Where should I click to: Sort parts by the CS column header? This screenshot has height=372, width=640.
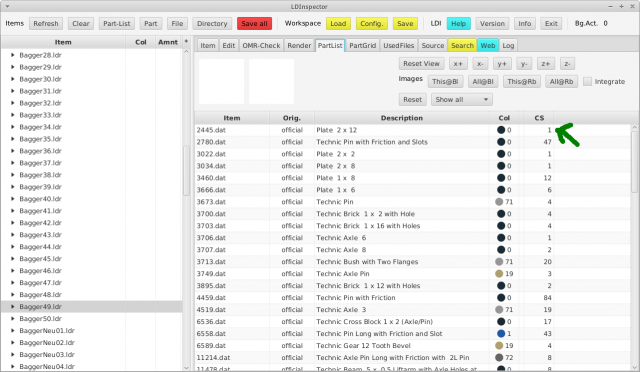click(x=539, y=118)
